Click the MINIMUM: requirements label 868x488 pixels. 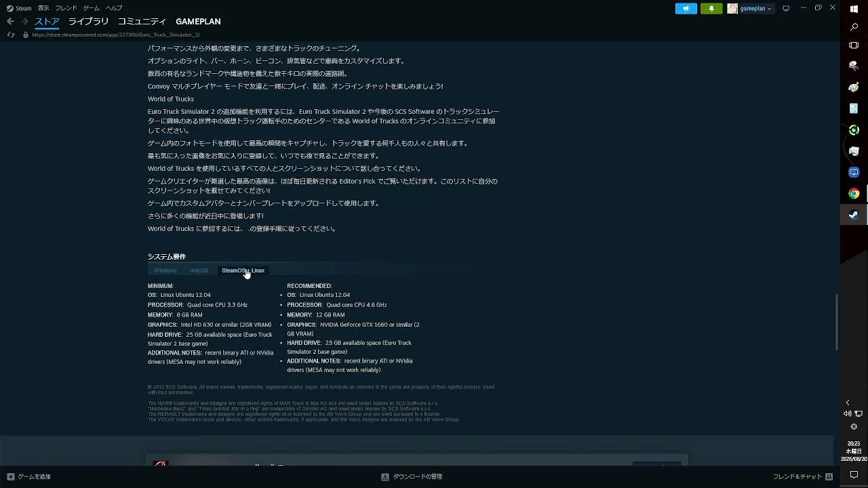[x=161, y=286]
